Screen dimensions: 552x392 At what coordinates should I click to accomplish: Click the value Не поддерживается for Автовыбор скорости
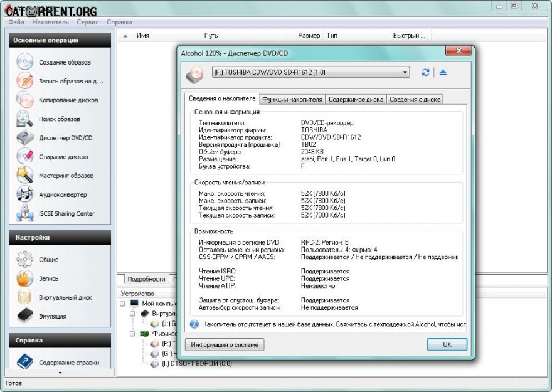point(329,307)
